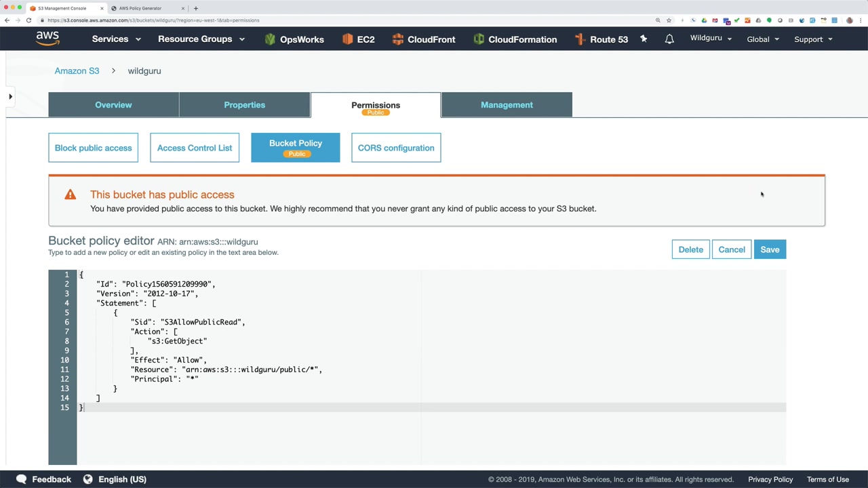Click the "Effect": "Allow" line in editor
This screenshot has width=868, height=488.
pos(168,360)
